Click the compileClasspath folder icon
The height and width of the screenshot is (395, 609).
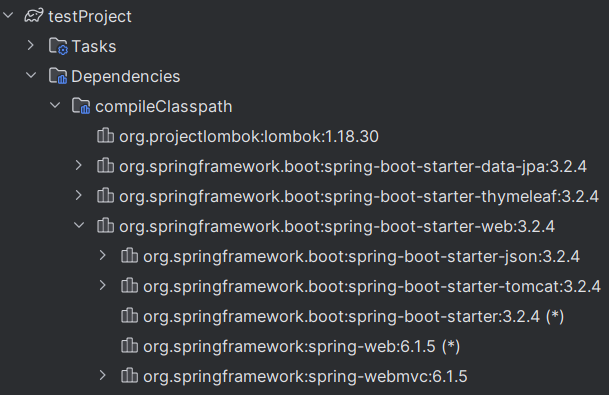(x=82, y=106)
